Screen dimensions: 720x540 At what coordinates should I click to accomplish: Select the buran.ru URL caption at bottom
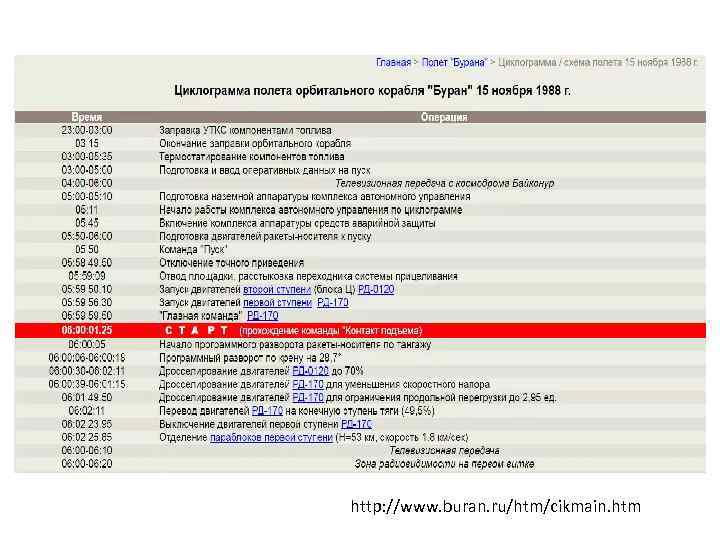pyautogui.click(x=496, y=506)
